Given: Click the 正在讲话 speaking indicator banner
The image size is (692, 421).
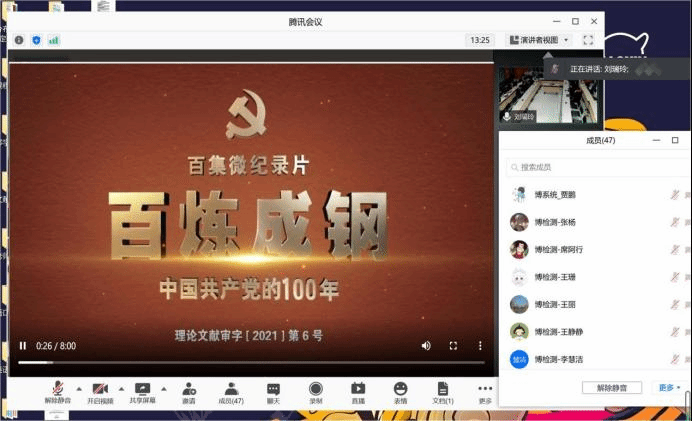Looking at the screenshot, I should (618, 69).
